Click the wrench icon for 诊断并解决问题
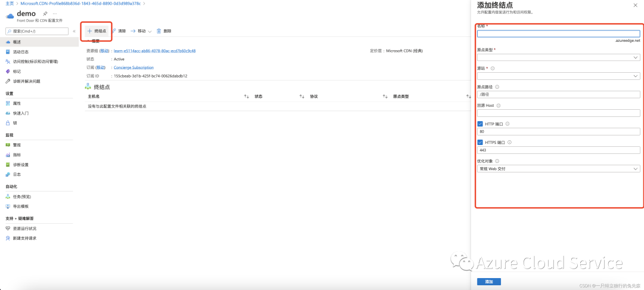The image size is (644, 290). [x=8, y=81]
